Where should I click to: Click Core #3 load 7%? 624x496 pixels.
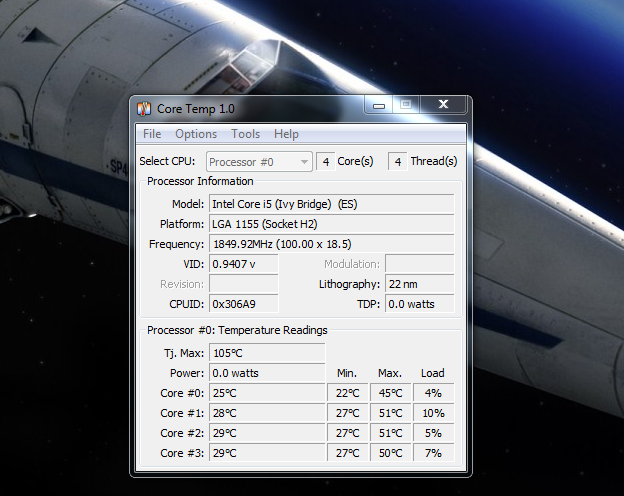433,453
